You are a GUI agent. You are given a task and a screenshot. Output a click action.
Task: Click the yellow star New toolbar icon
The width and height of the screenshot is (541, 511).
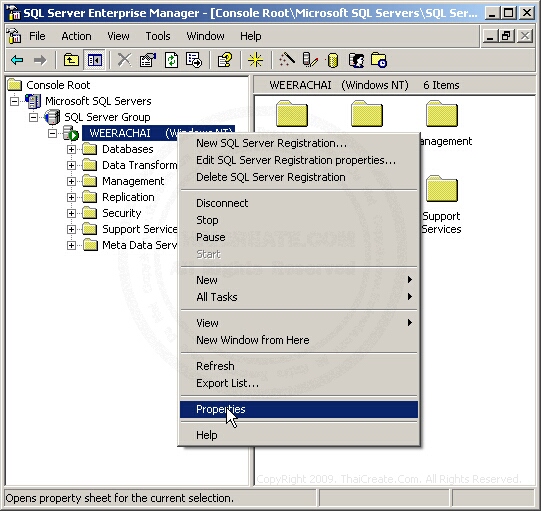click(255, 60)
